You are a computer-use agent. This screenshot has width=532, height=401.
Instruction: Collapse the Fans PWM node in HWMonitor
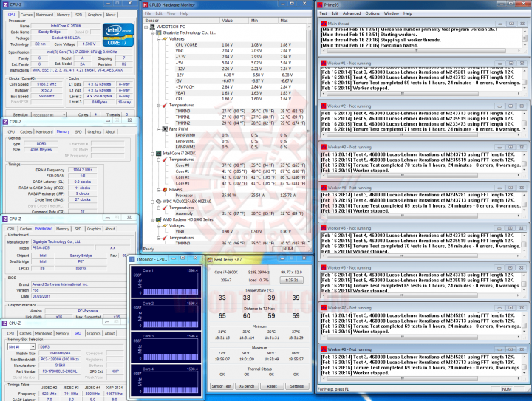click(158, 129)
